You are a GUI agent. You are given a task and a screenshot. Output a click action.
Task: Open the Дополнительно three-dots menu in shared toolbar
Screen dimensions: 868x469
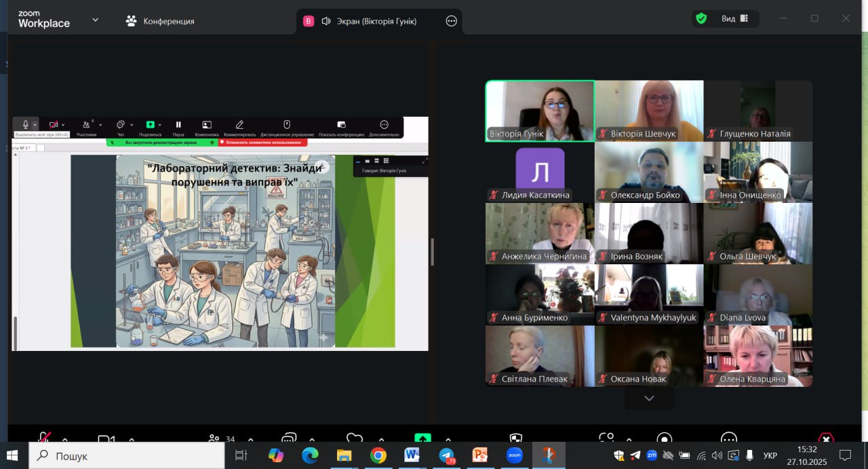tap(384, 125)
